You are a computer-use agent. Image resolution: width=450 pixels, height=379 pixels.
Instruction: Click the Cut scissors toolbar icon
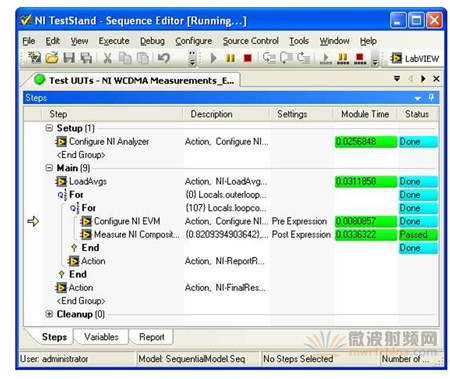[x=107, y=58]
